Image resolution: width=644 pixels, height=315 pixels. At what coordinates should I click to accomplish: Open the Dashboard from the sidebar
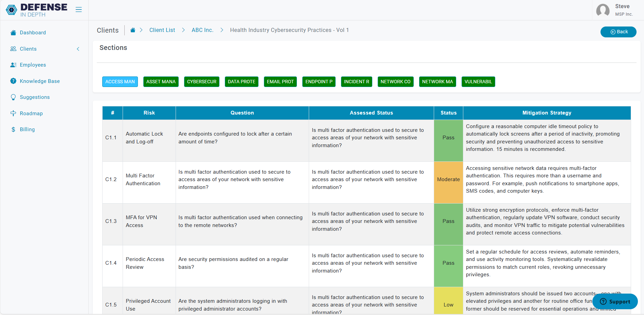[x=13, y=32]
